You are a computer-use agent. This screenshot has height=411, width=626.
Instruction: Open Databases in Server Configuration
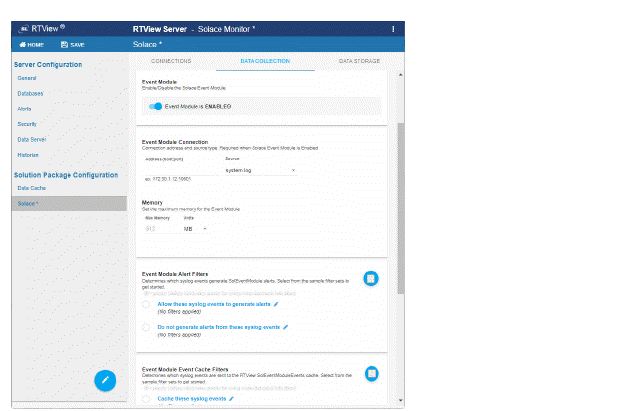tap(30, 93)
